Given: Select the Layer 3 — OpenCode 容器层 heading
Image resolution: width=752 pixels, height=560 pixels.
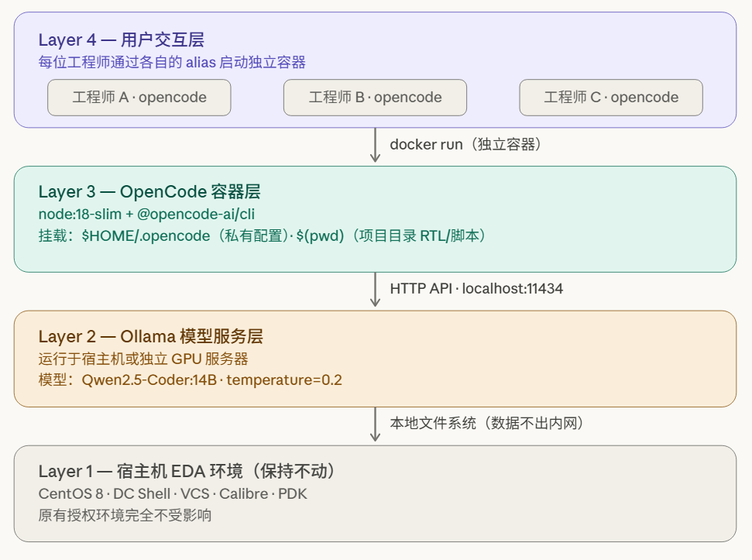Looking at the screenshot, I should [149, 192].
